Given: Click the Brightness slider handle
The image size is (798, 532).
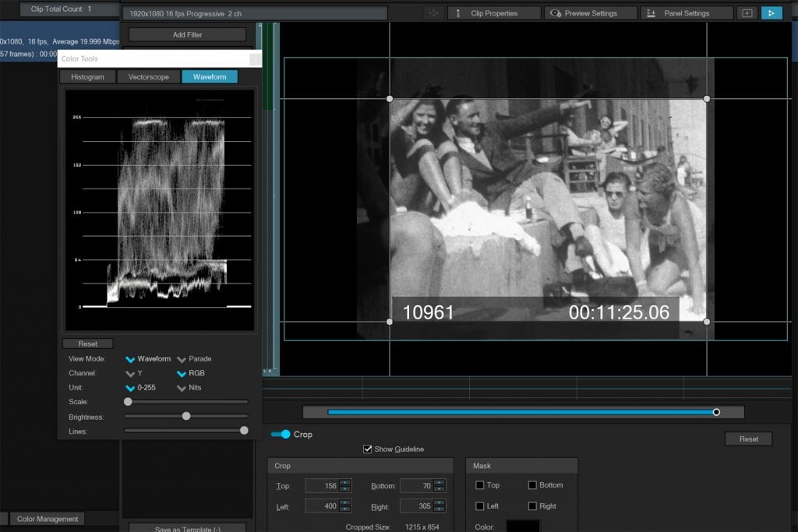Looking at the screenshot, I should [185, 416].
